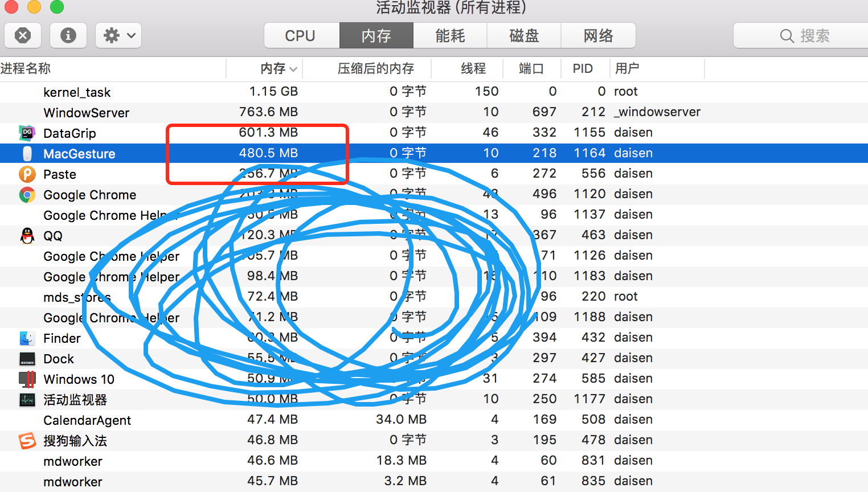Switch to the 能耗 energy tab
The image size is (868, 492).
[x=450, y=36]
